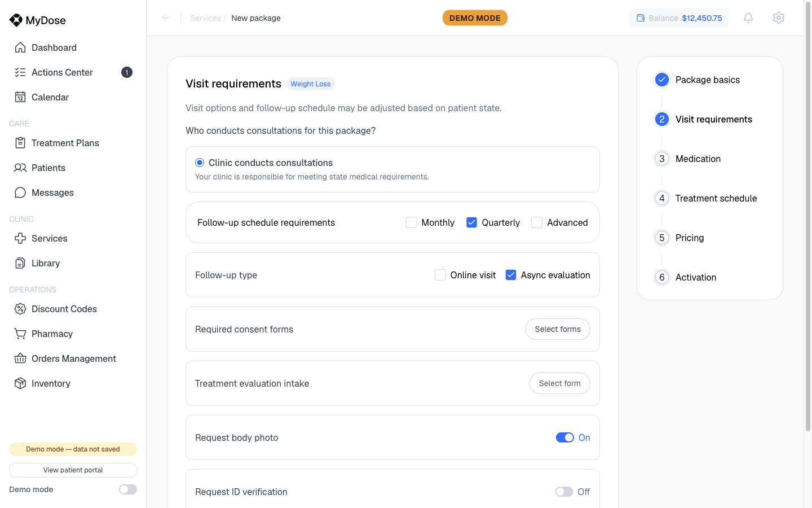Open Pharmacy cart icon

point(20,334)
